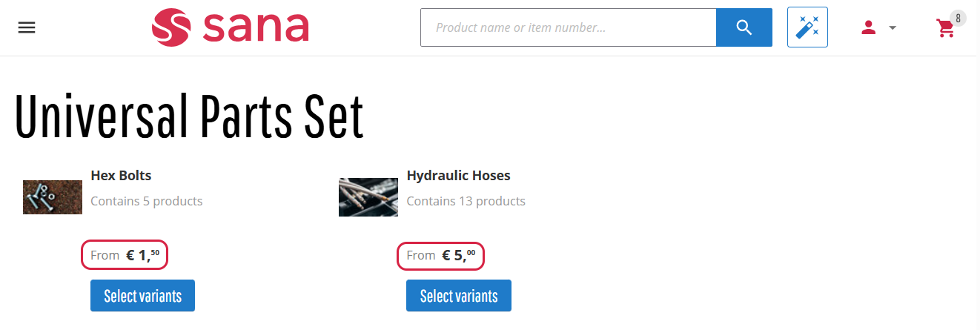
Task: Click the 'Contains 5 products' text
Action: [x=146, y=201]
